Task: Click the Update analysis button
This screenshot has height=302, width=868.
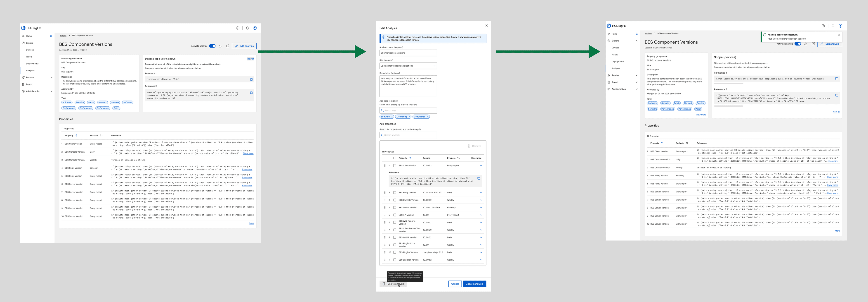Action: pos(474,284)
